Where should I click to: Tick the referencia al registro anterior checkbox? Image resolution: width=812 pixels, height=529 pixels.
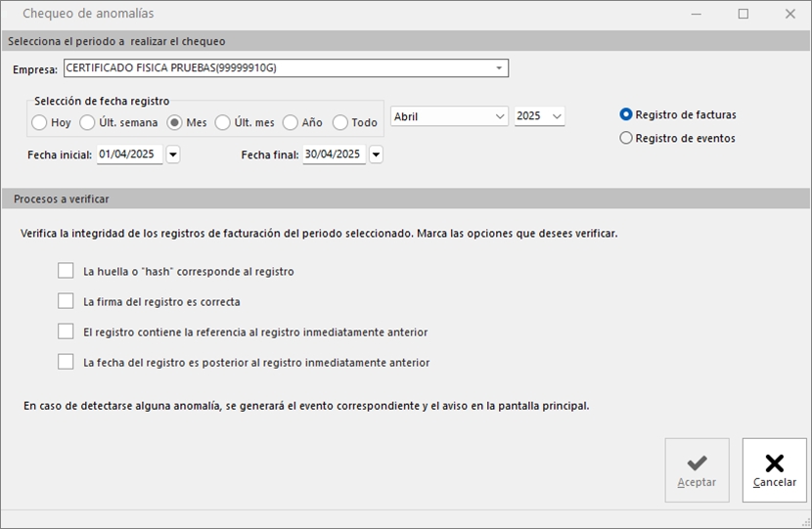point(66,331)
